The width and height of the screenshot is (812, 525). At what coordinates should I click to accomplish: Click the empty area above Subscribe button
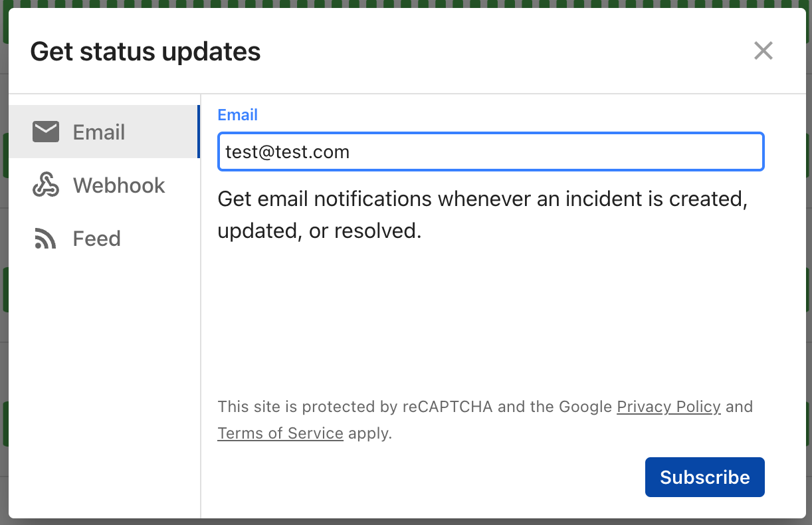pos(491,319)
